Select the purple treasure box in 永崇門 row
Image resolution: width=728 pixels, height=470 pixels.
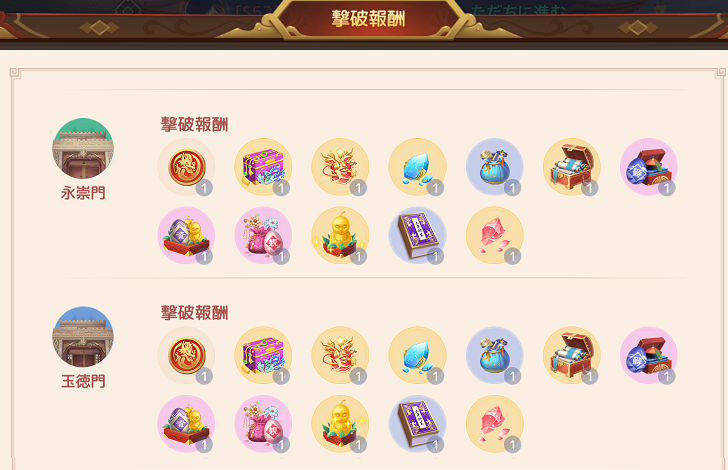263,167
